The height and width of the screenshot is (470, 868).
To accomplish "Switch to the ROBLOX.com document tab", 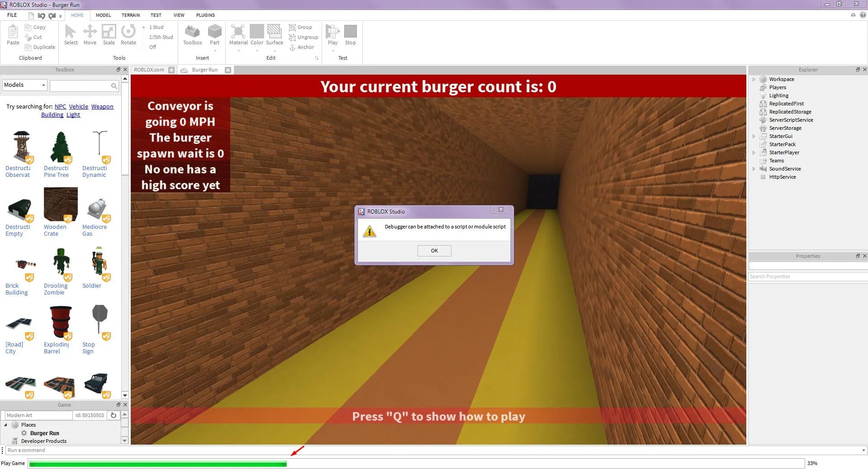I will (149, 70).
